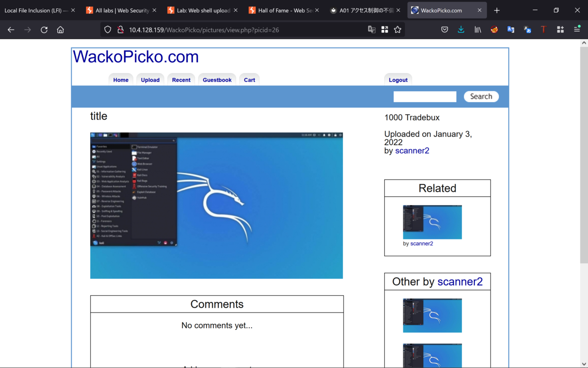Open the Recent navigation item
Image resolution: width=588 pixels, height=368 pixels.
pyautogui.click(x=181, y=80)
